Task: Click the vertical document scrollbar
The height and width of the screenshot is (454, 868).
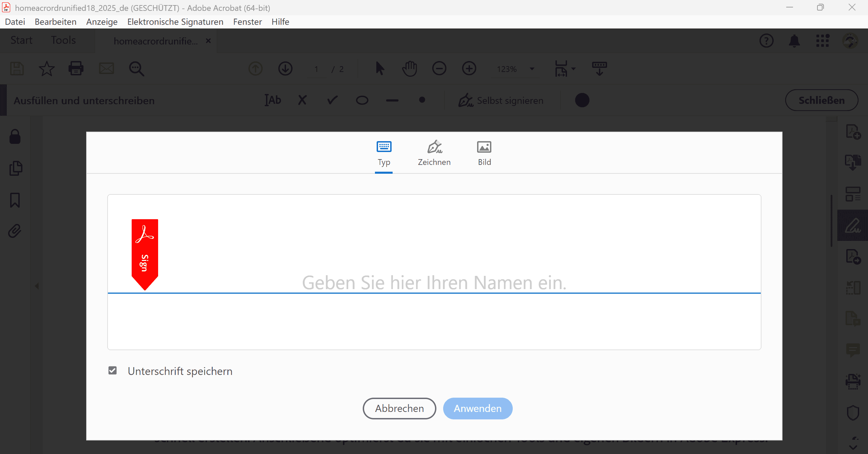Action: click(x=831, y=221)
